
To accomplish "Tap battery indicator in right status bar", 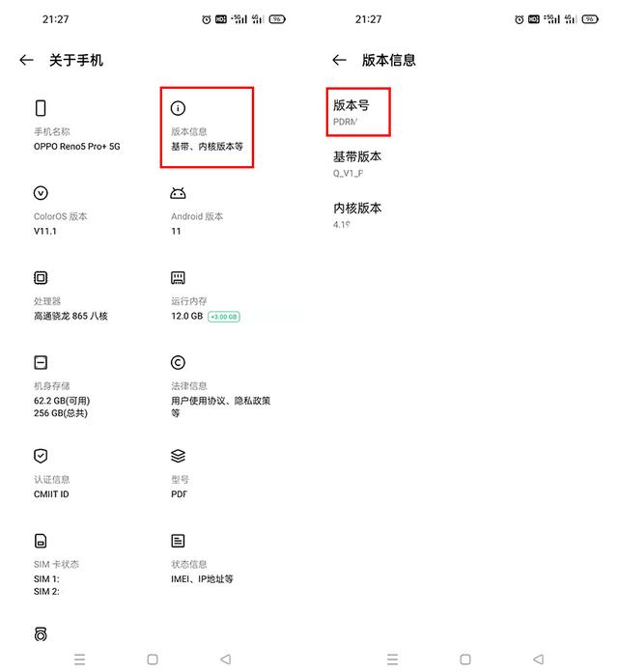I will pos(590,19).
